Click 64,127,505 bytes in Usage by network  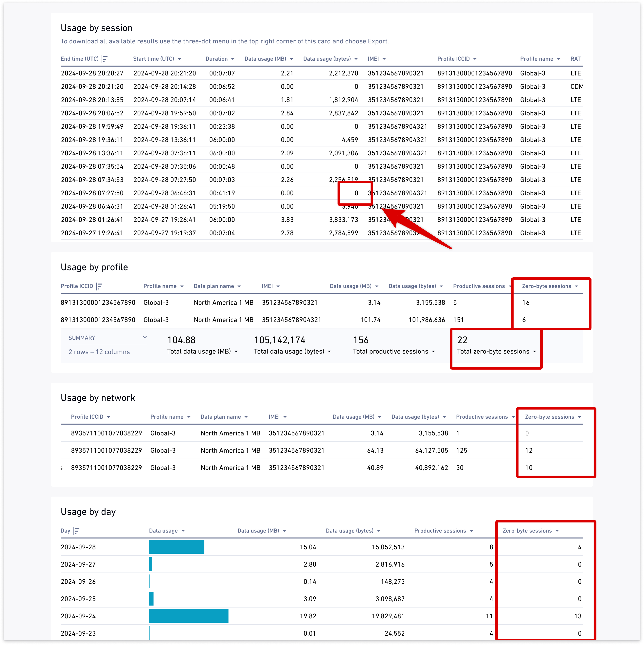pos(431,450)
